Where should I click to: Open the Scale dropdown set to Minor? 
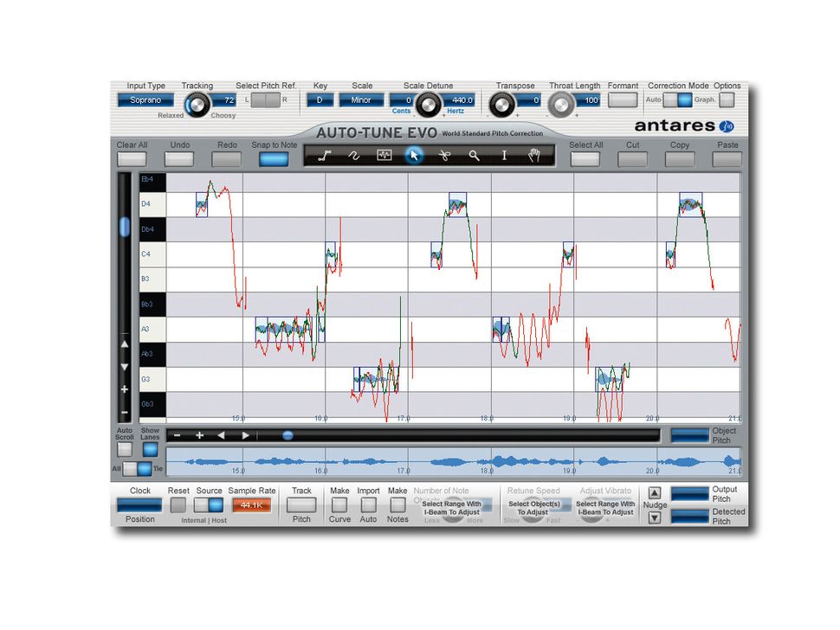[x=361, y=100]
